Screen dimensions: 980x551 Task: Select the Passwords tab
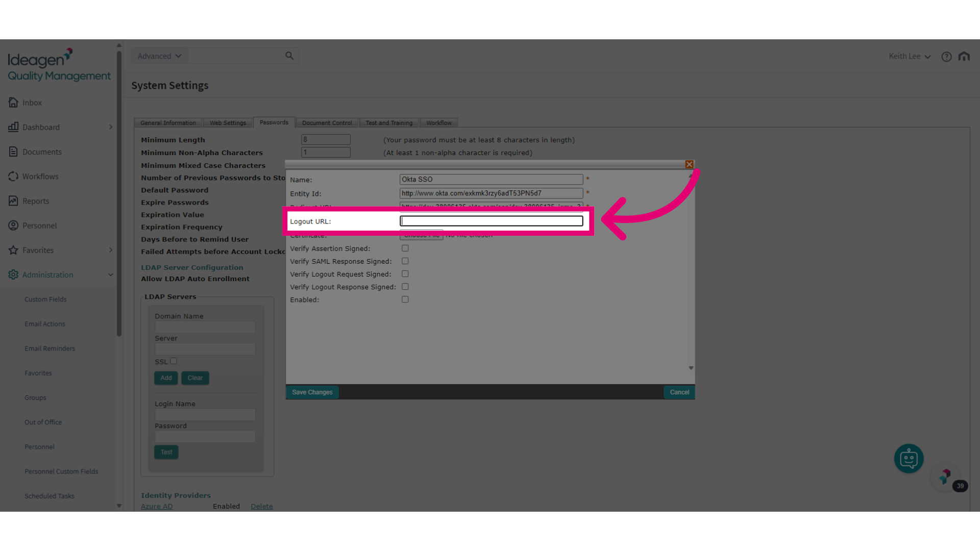pyautogui.click(x=274, y=122)
